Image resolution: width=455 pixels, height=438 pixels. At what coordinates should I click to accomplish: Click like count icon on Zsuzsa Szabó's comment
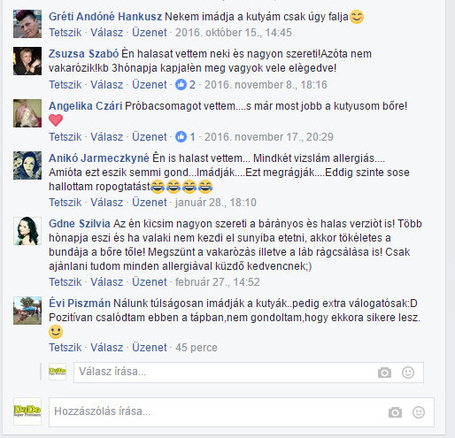pyautogui.click(x=181, y=85)
